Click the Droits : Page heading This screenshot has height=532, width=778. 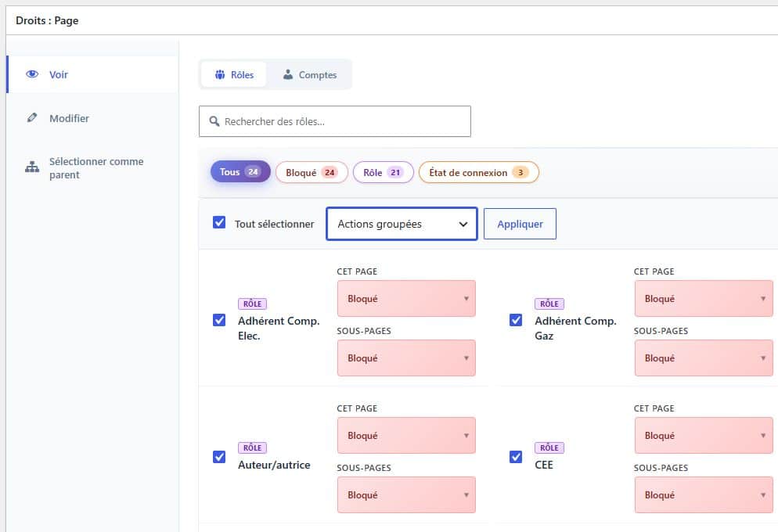tap(47, 20)
